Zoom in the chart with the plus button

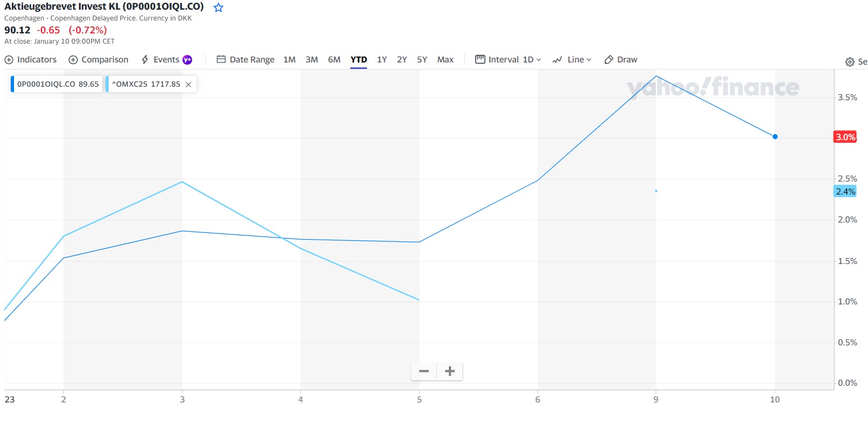point(450,371)
